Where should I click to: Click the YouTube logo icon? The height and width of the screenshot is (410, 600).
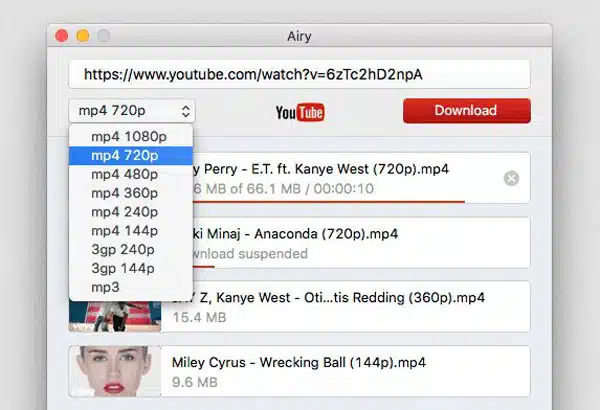(x=300, y=113)
